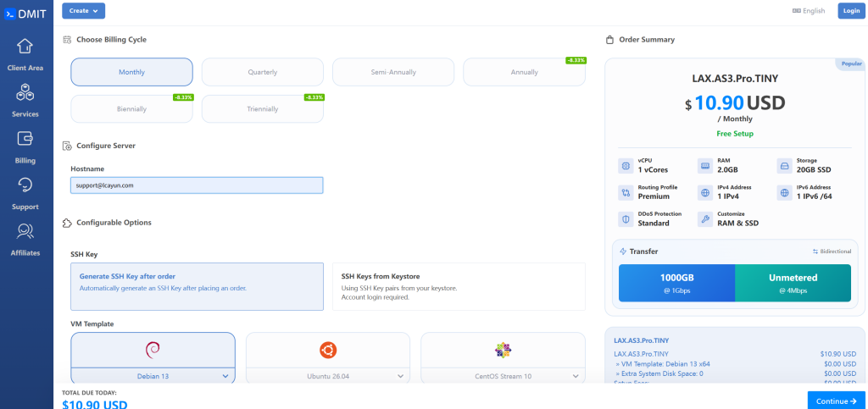Click the Choose Billing Cycle calendar icon
Image resolution: width=868 pixels, height=409 pixels.
(x=67, y=40)
